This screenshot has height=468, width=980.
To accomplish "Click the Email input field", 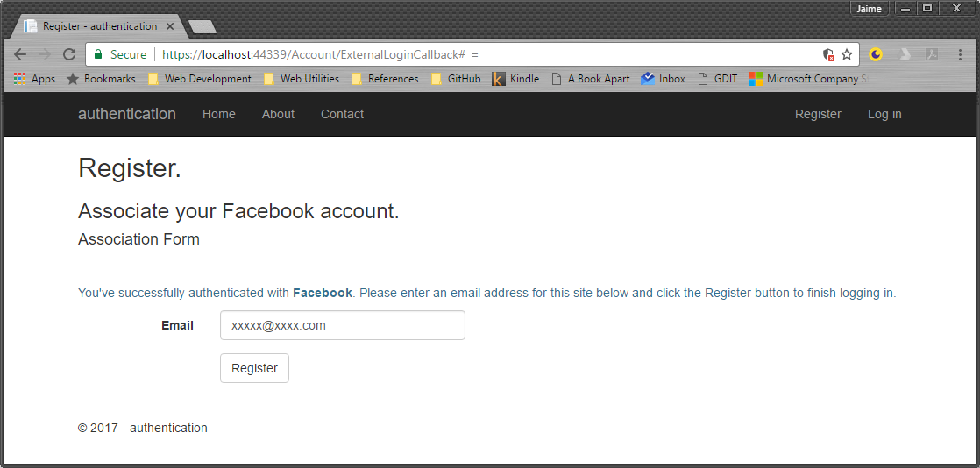I will point(342,325).
